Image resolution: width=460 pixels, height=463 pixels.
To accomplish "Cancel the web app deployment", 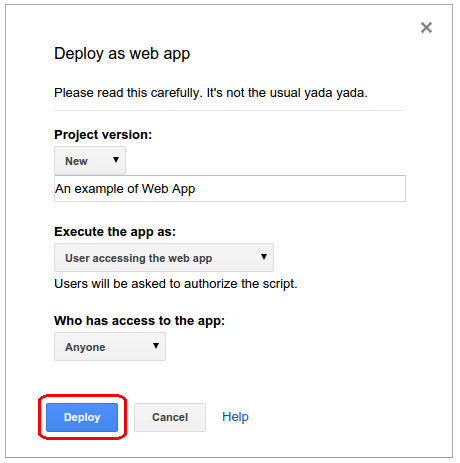I will click(x=170, y=417).
